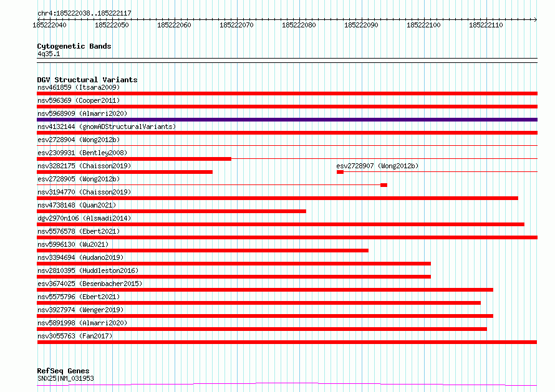Select the esv2728904 (Wong2012b) label
This screenshot has height=392, width=555.
[x=79, y=140]
